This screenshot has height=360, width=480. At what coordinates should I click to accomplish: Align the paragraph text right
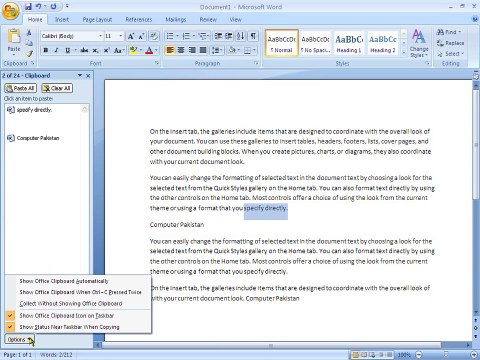[x=192, y=50]
